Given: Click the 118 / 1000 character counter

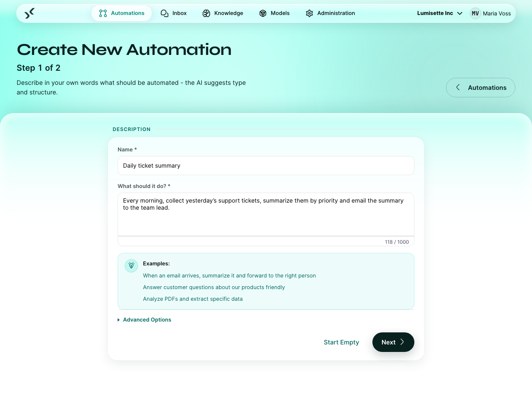Looking at the screenshot, I should [x=397, y=242].
